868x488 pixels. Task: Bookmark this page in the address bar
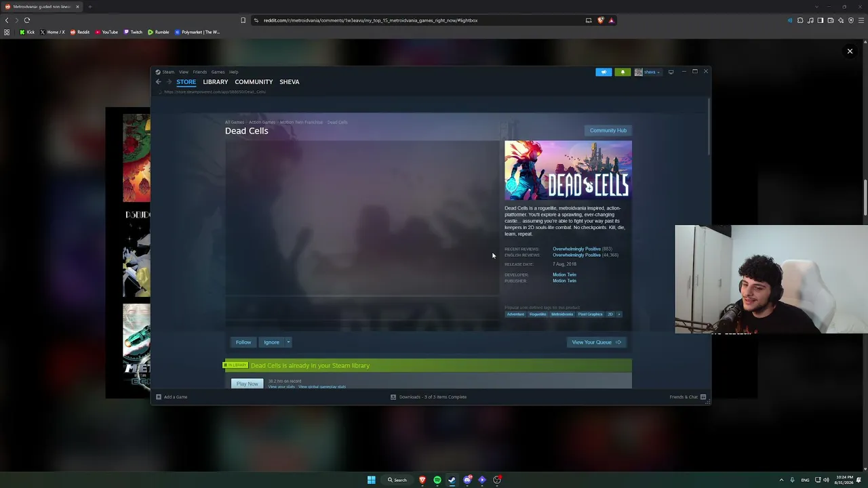243,20
